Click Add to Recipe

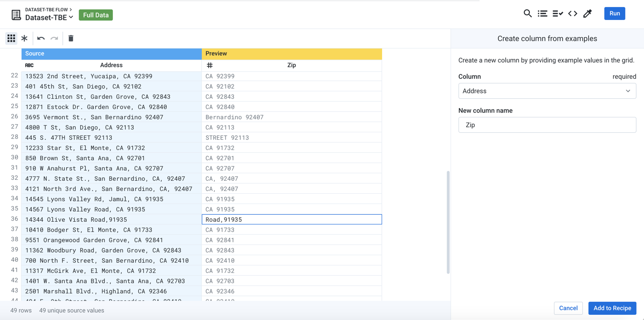click(612, 308)
